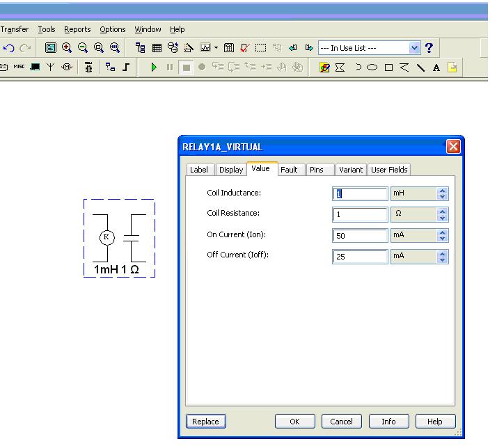Click the Zoom Out magnifier icon
497x448 pixels.
coord(83,48)
